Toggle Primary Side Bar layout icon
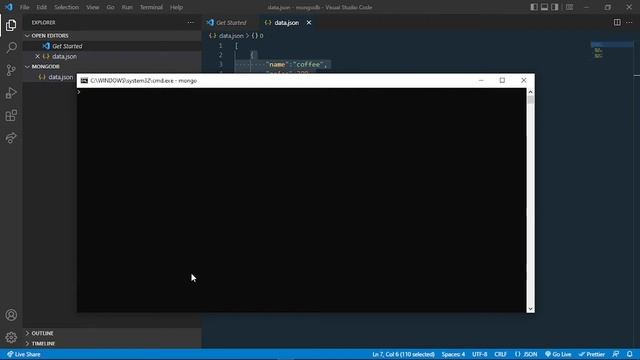This screenshot has height=360, width=640. (534, 7)
